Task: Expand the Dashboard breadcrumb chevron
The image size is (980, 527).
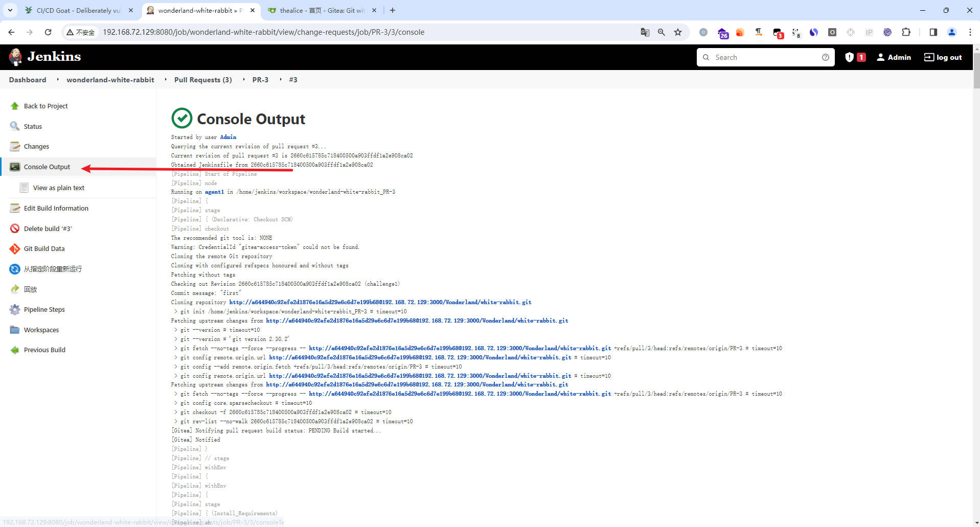Action: (x=57, y=80)
